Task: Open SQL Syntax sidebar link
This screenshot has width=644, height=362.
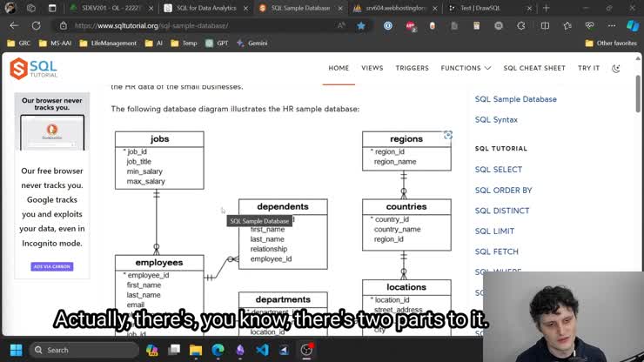Action: pyautogui.click(x=496, y=119)
